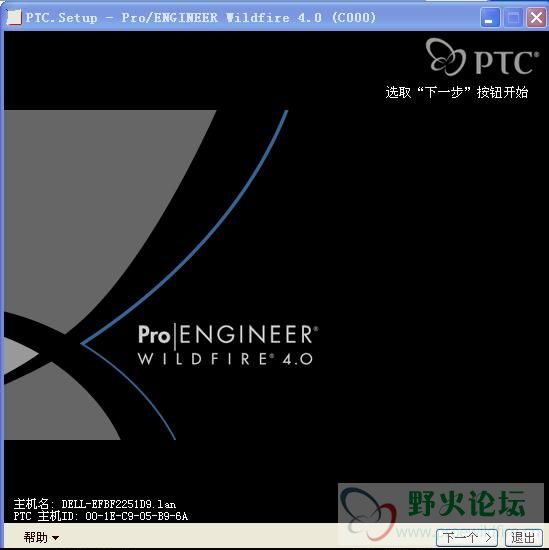This screenshot has width=549, height=550.
Task: Click the 野火论坛 green watermark text
Action: click(467, 504)
